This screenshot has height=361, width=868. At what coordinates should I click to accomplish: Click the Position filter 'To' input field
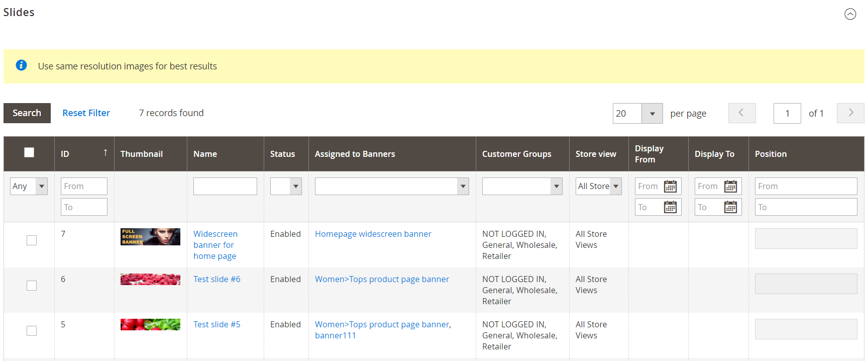[806, 207]
